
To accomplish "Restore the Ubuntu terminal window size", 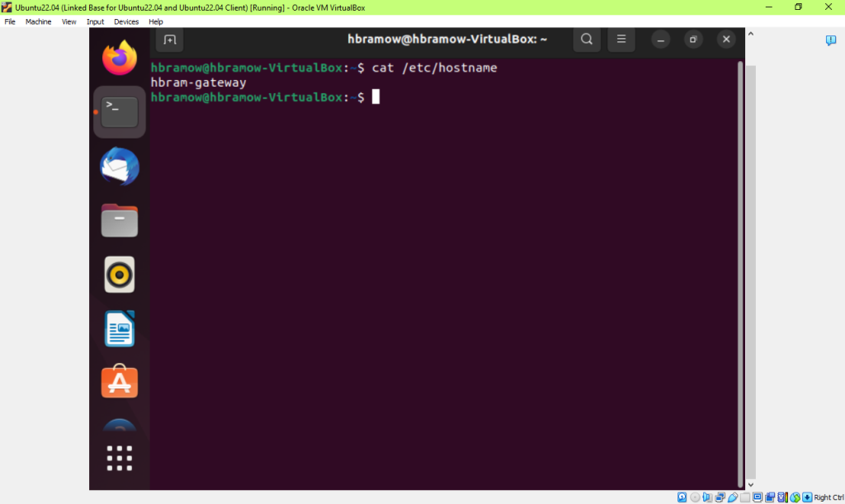I will pos(693,40).
